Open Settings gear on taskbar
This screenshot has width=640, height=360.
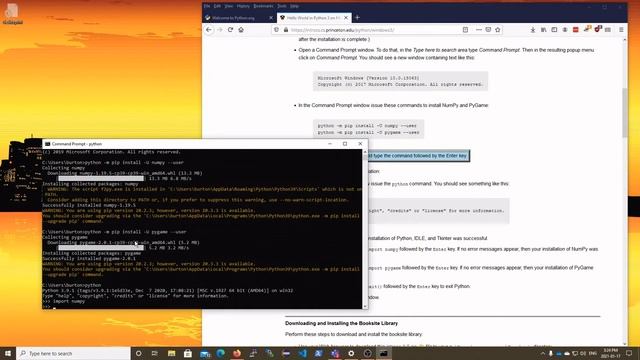[x=351, y=353]
